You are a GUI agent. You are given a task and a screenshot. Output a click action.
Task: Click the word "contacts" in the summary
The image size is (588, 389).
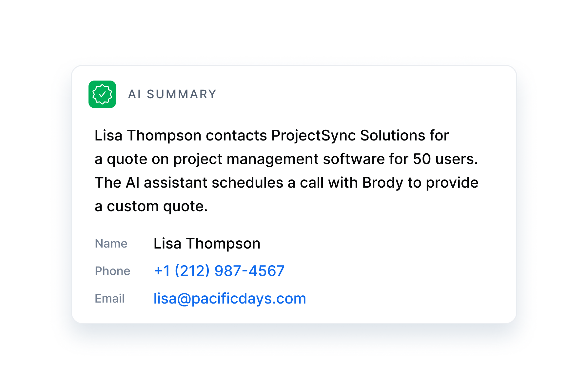coord(236,136)
